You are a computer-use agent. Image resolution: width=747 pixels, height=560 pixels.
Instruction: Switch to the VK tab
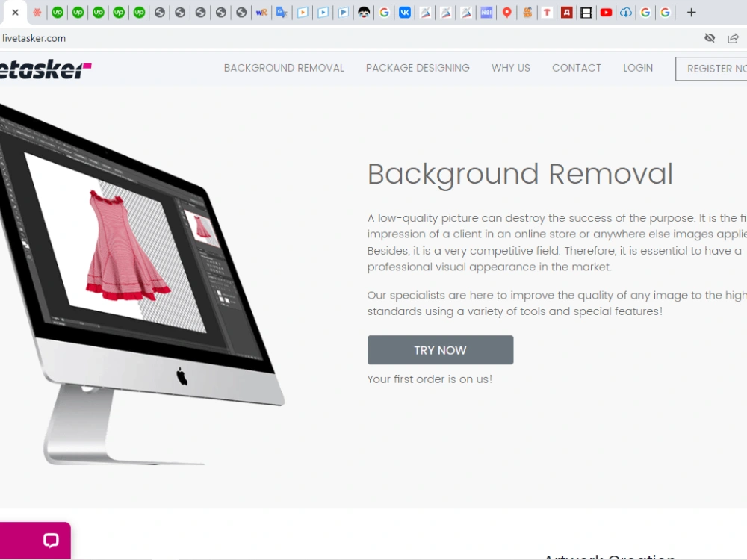click(405, 13)
